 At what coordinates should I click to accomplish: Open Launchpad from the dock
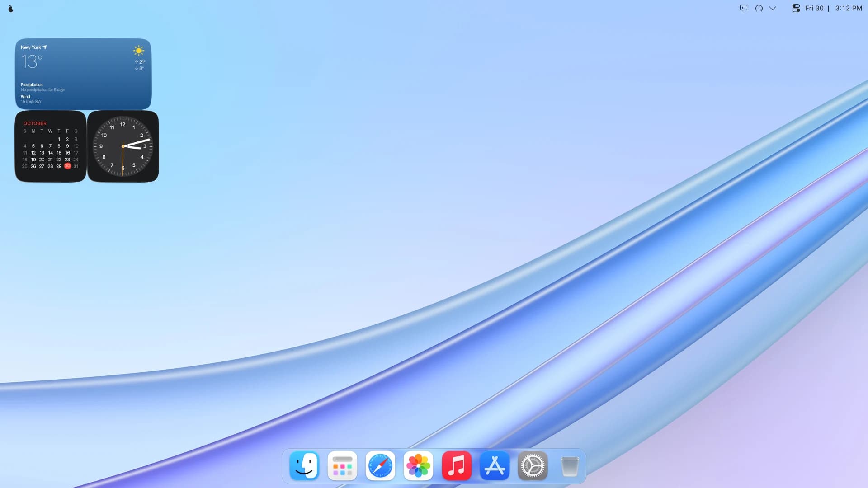coord(342,465)
